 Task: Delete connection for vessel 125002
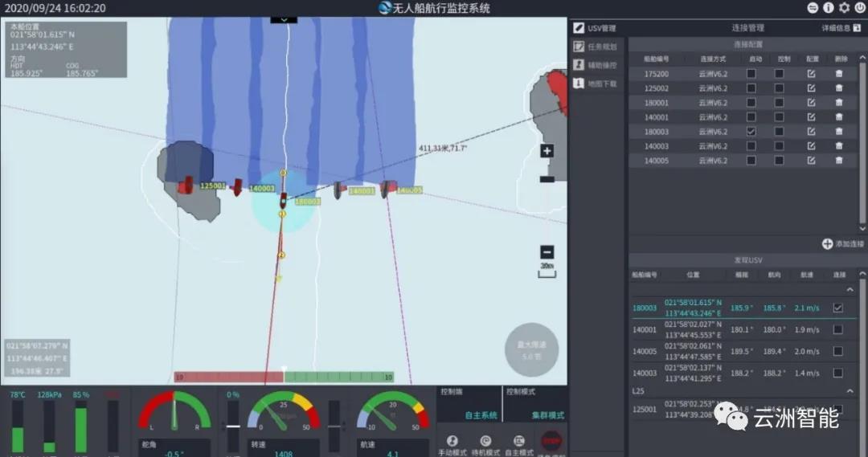click(x=839, y=88)
